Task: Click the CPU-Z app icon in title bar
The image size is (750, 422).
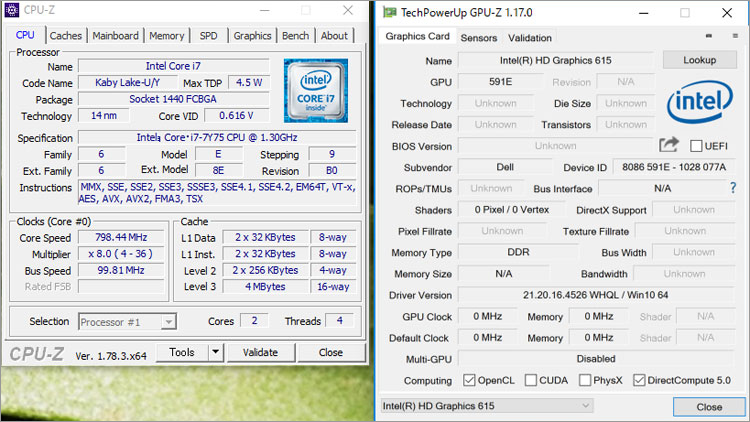Action: (x=11, y=10)
